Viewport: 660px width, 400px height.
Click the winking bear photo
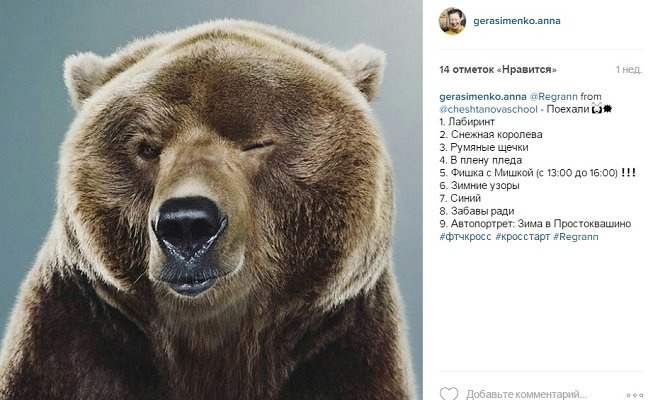pos(211,200)
